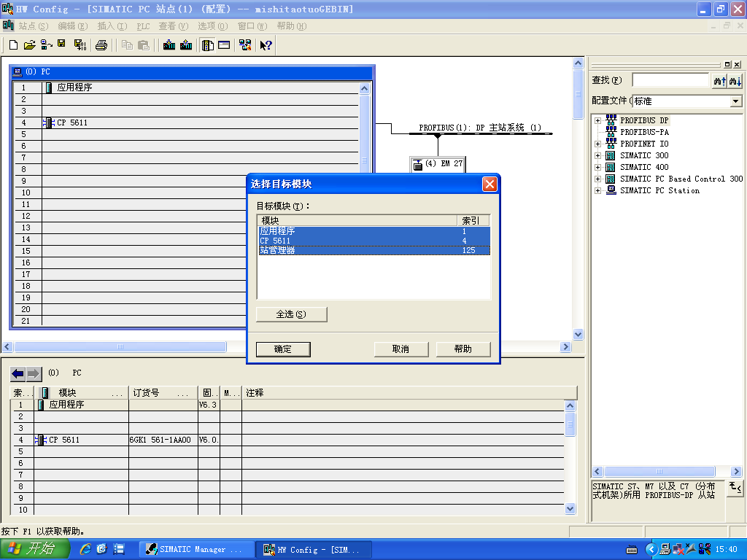Select 站管理器 row in target module list
Image resolution: width=747 pixels, height=560 pixels.
(374, 250)
